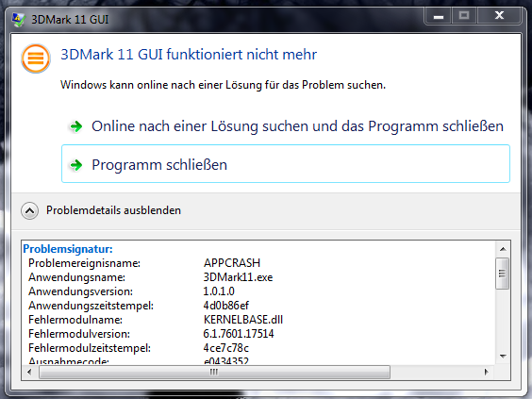
Task: Click the orange crashed application icon
Action: tap(36, 58)
